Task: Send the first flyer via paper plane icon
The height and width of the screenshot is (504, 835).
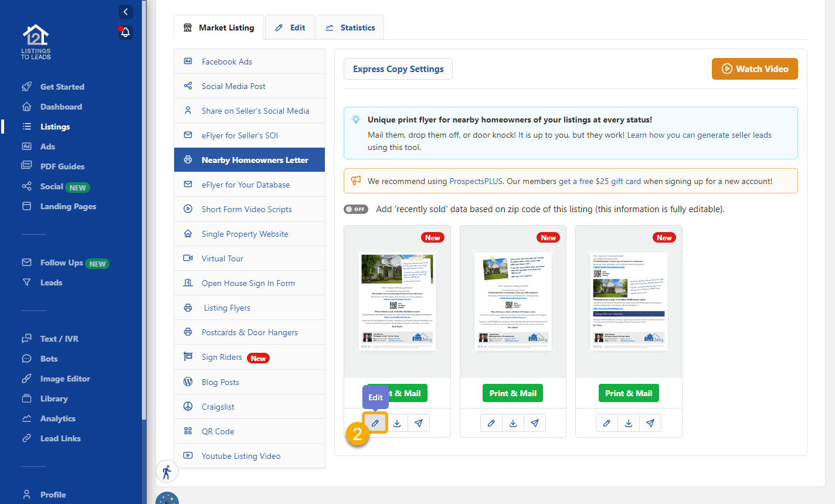Action: pyautogui.click(x=419, y=423)
